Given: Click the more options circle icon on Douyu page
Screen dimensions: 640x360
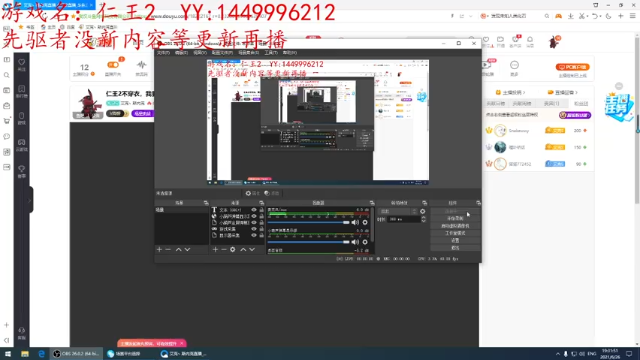Looking at the screenshot, I should (x=514, y=65).
